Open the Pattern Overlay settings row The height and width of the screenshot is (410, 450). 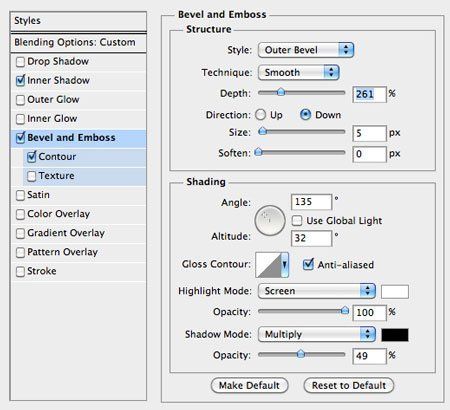79,252
